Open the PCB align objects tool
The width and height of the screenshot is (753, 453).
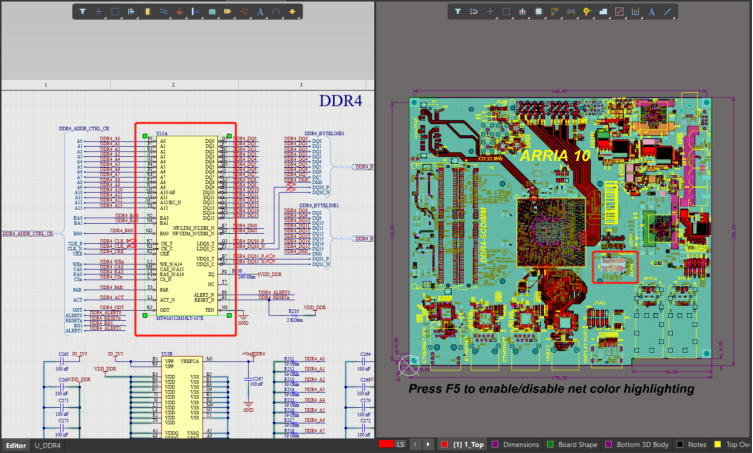[522, 12]
